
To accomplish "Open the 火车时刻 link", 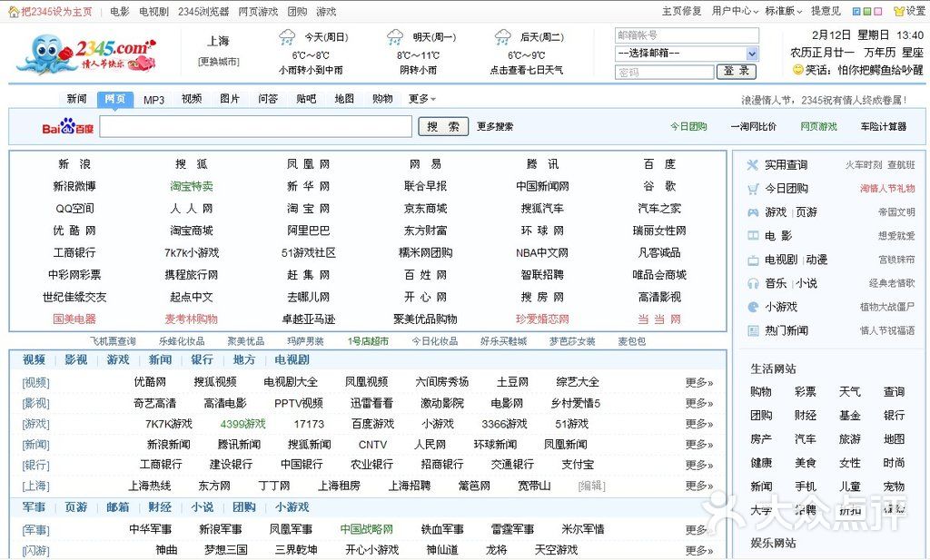I will click(x=863, y=165).
